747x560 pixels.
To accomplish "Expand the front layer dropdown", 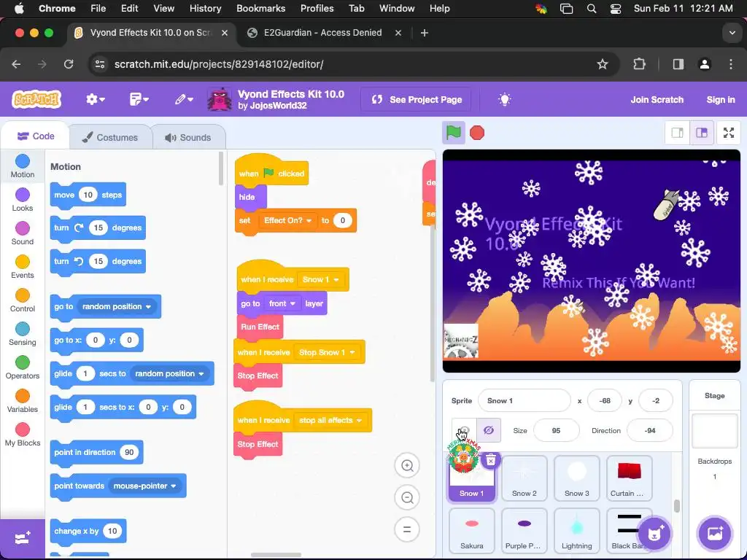I will pyautogui.click(x=282, y=303).
